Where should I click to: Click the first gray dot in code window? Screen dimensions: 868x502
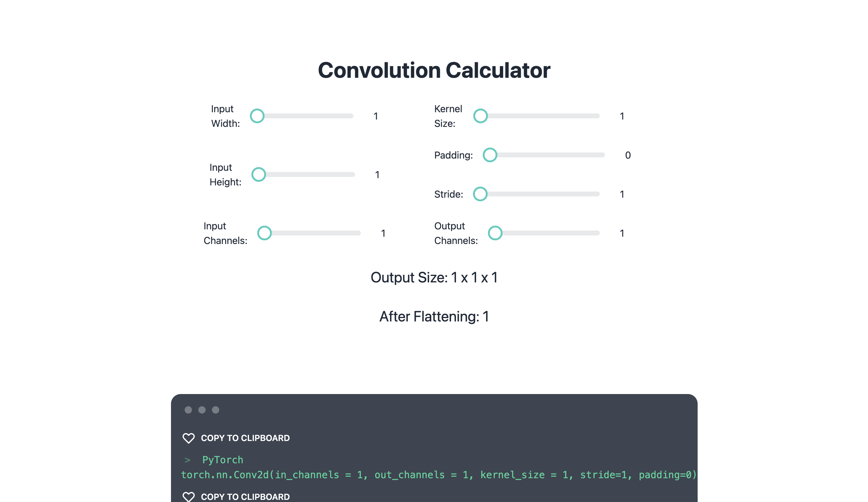(x=188, y=410)
